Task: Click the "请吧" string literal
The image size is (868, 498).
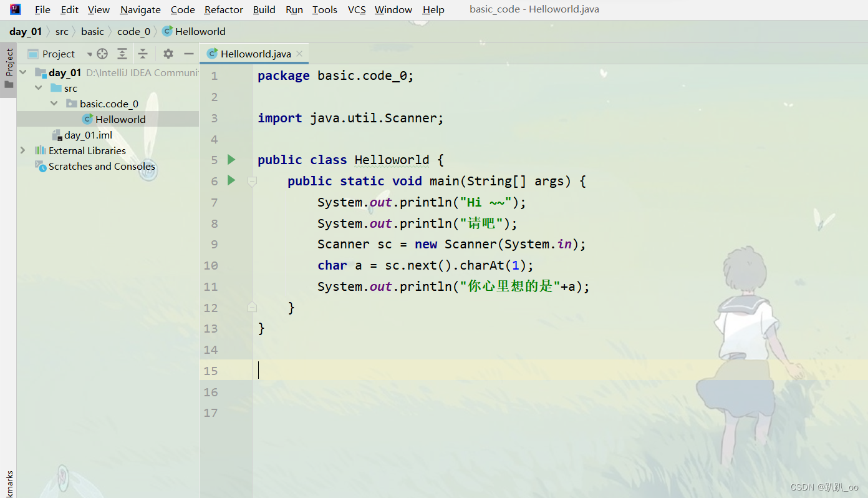Action: [x=481, y=223]
